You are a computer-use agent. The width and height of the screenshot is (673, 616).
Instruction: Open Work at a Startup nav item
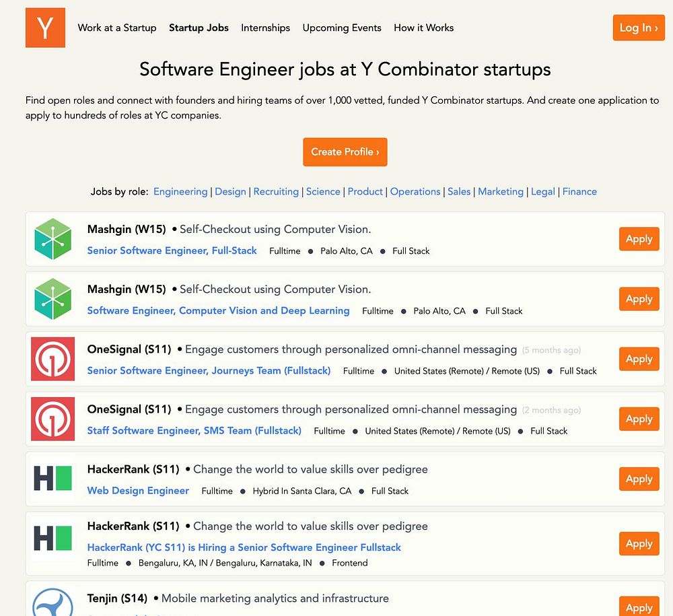tap(117, 28)
